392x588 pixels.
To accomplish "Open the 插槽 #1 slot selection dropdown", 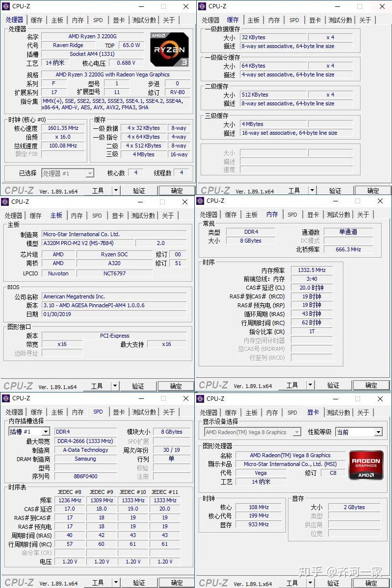I will pyautogui.click(x=45, y=432).
